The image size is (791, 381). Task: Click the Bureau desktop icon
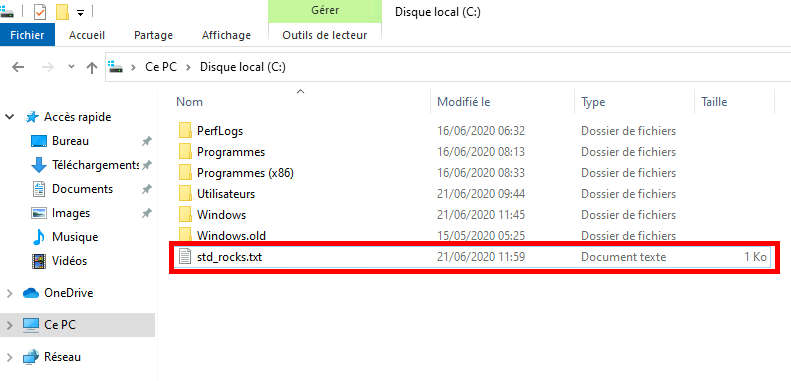click(x=39, y=141)
